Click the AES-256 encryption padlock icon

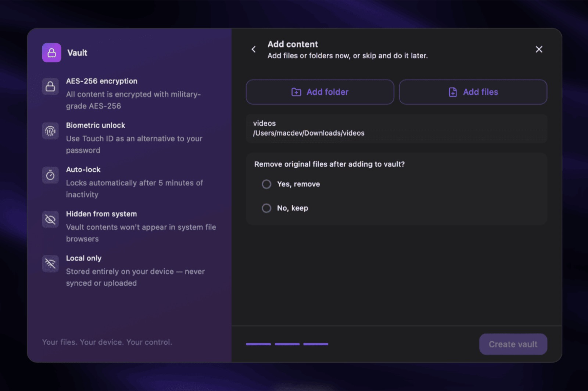pyautogui.click(x=50, y=86)
